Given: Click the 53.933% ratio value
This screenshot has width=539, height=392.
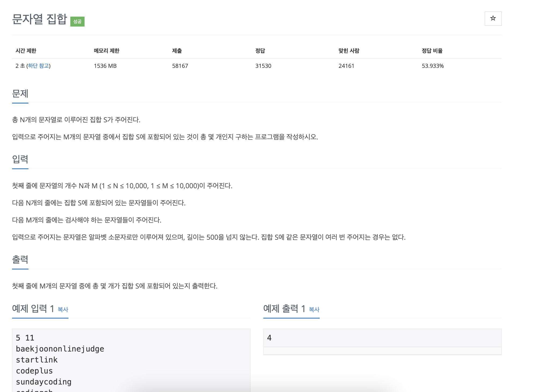Looking at the screenshot, I should 432,66.
